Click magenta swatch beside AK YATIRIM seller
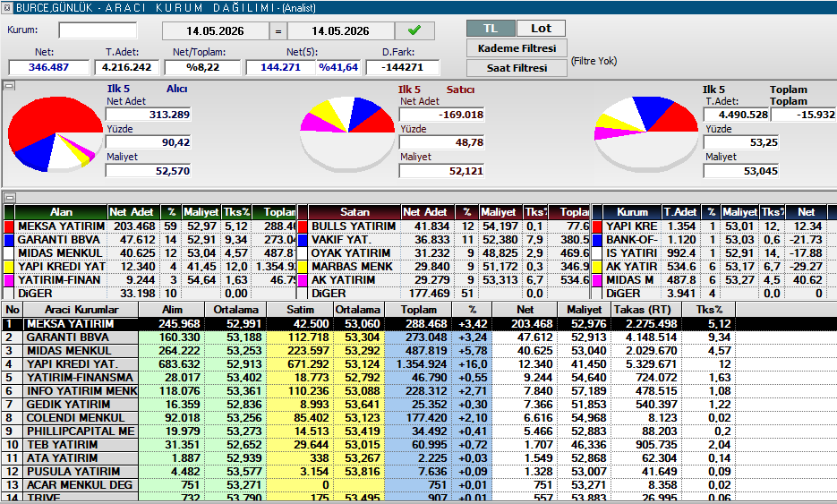This screenshot has height=504, width=837. pyautogui.click(x=303, y=280)
